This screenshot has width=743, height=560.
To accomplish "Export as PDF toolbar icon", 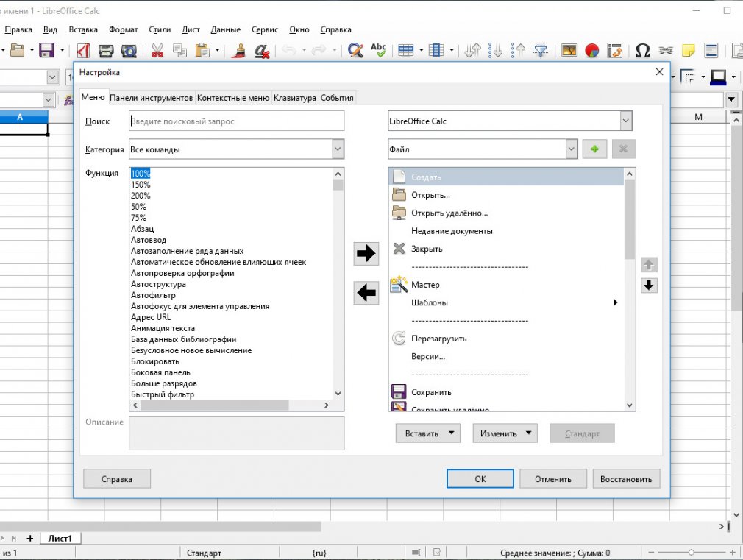I will point(83,50).
